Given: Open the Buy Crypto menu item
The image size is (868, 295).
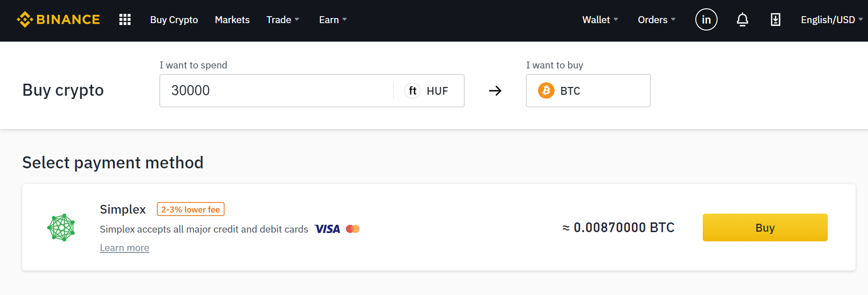Looking at the screenshot, I should pyautogui.click(x=174, y=20).
